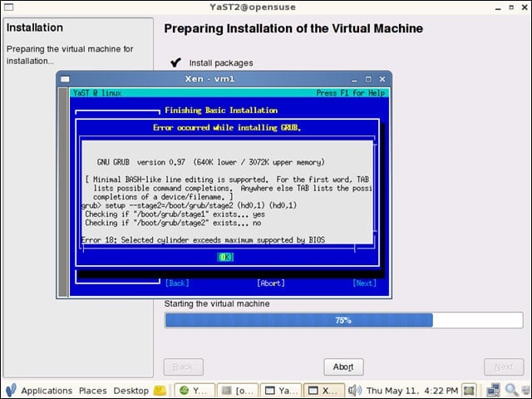Viewport: 532px width, 399px height.
Task: Click the 'YaST @ linux' header text
Action: click(x=97, y=93)
